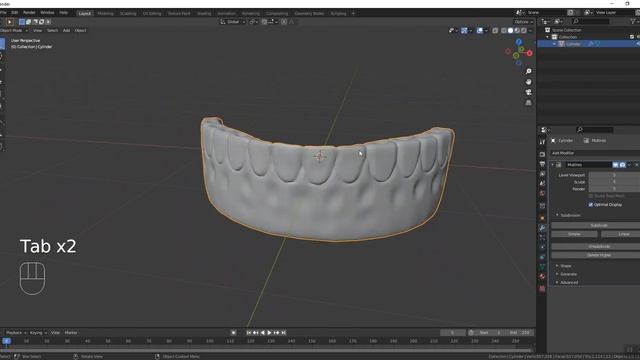The height and width of the screenshot is (360, 640).
Task: Switch to material preview shading
Action: click(x=517, y=31)
